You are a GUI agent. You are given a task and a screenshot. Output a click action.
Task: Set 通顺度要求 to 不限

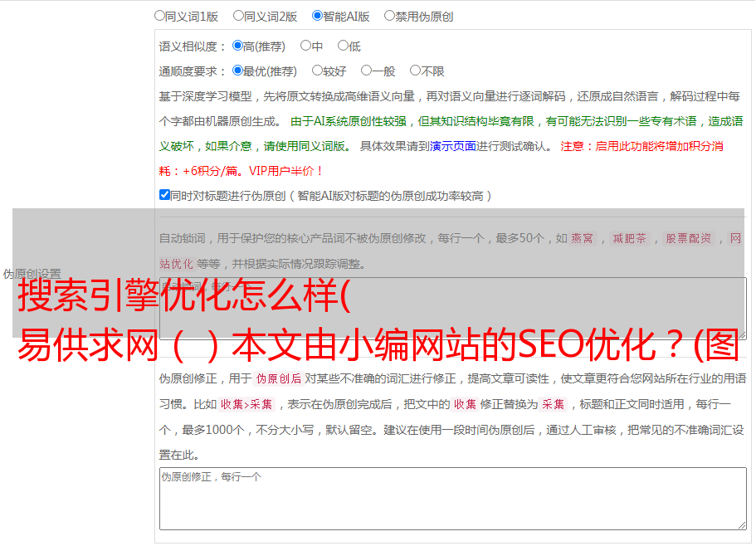[415, 71]
